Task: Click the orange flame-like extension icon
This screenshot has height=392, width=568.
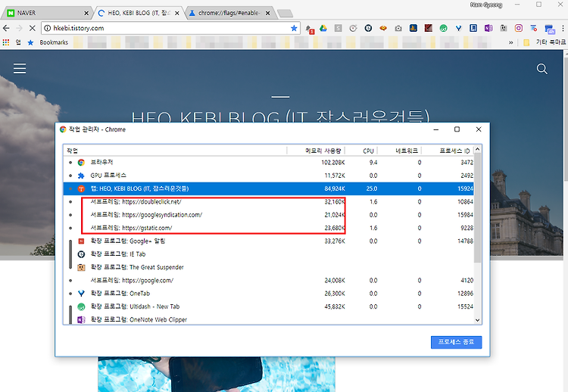Action: point(383,28)
